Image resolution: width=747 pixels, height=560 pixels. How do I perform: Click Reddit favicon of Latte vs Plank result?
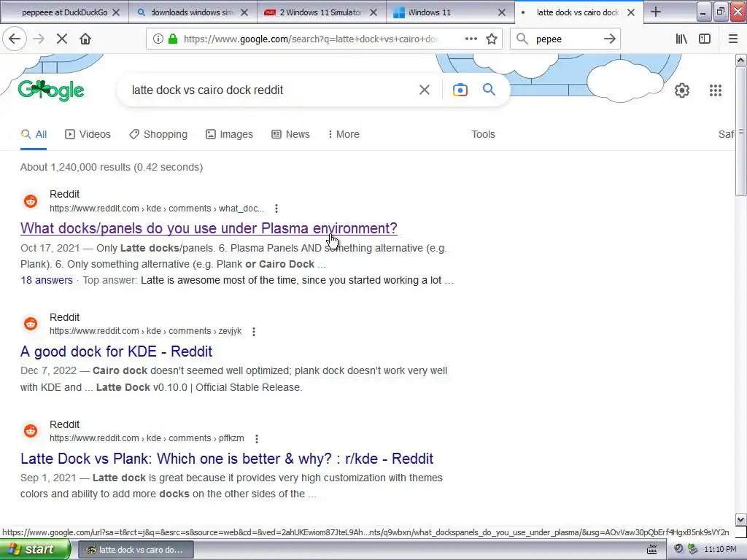point(31,431)
